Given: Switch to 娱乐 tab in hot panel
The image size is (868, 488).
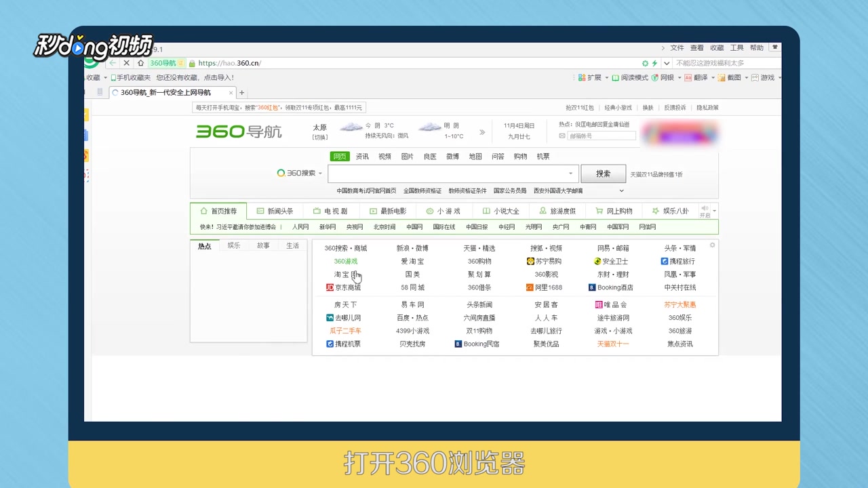Looking at the screenshot, I should 234,245.
